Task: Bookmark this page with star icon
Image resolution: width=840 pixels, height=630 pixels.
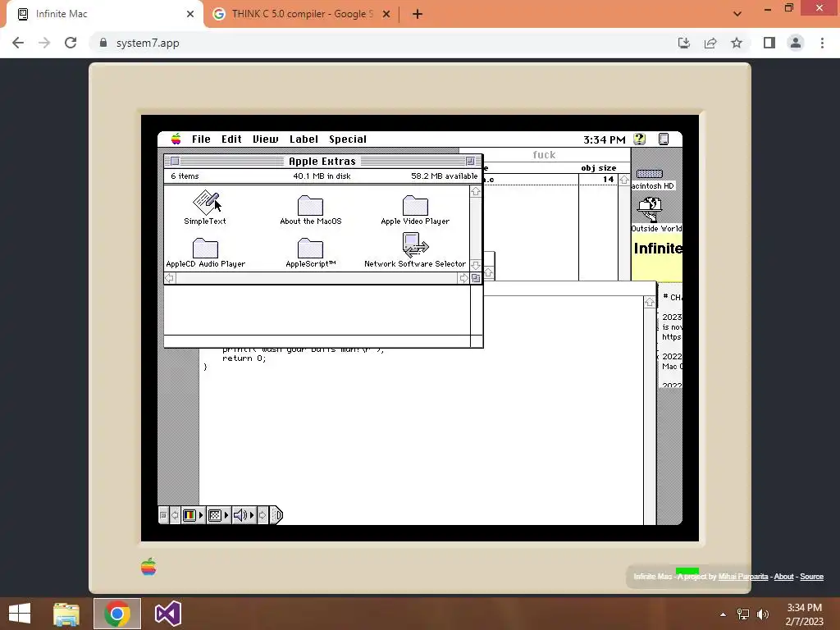Action: pyautogui.click(x=737, y=43)
